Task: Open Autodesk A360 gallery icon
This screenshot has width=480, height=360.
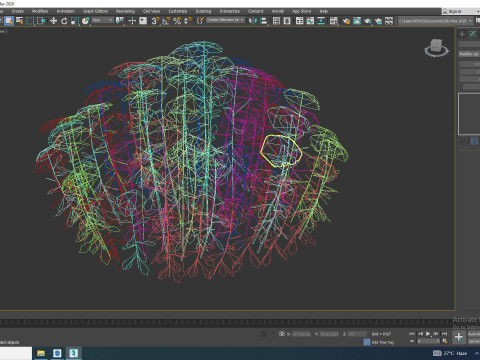Action: [389, 21]
